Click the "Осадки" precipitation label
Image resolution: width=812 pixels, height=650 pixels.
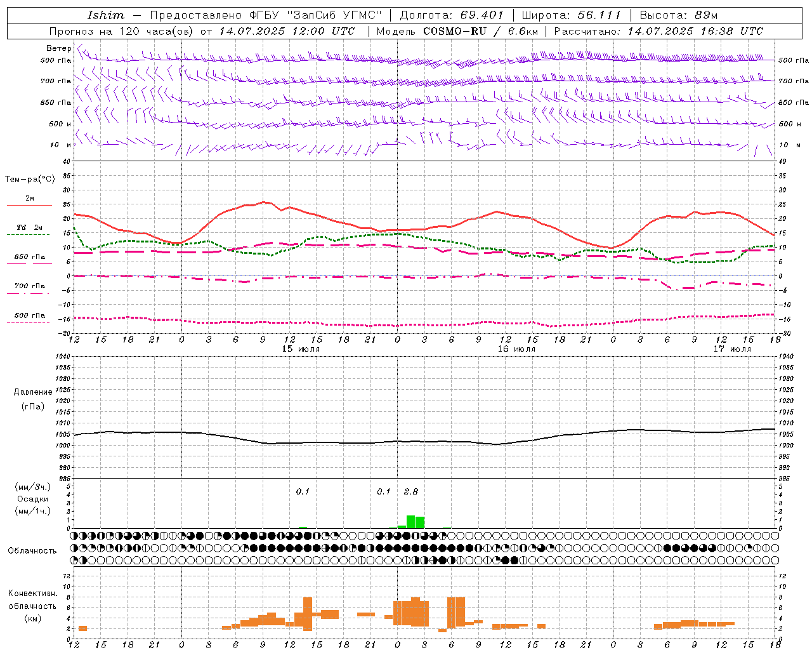(33, 499)
